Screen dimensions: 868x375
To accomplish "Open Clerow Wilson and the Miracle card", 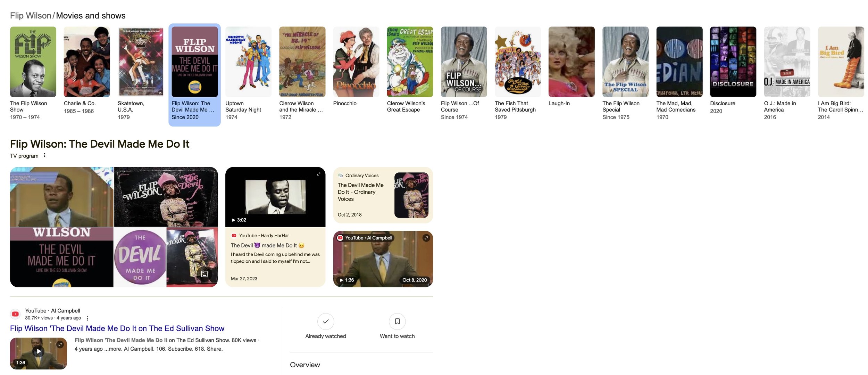I will (x=302, y=73).
